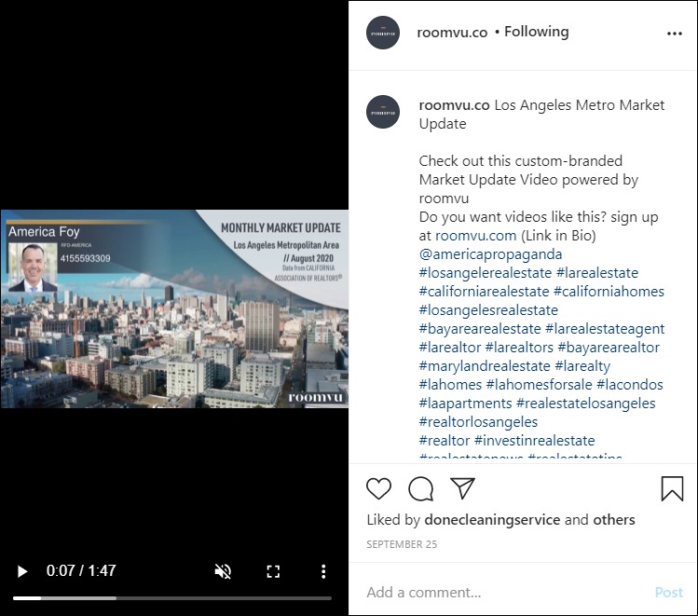Like the post with the heart icon
This screenshot has height=616, width=698.
coord(378,488)
